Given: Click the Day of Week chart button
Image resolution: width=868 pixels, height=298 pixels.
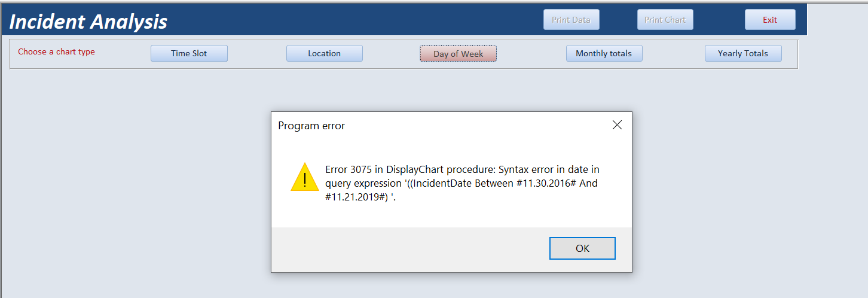Looking at the screenshot, I should (459, 53).
